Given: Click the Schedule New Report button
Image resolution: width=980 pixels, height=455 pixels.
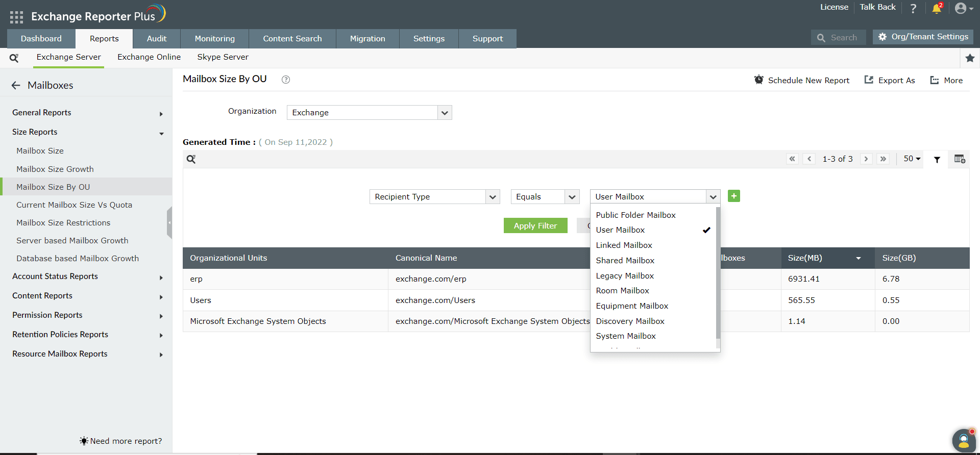Looking at the screenshot, I should coord(802,80).
